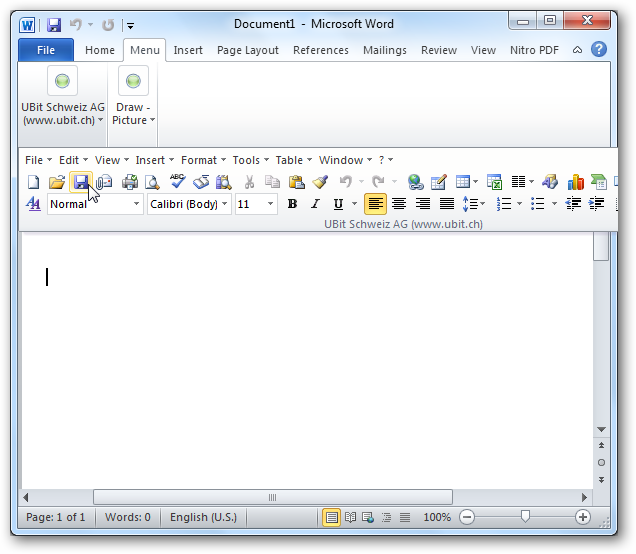The height and width of the screenshot is (554, 636).
Task: Toggle Center alignment
Action: pos(399,204)
